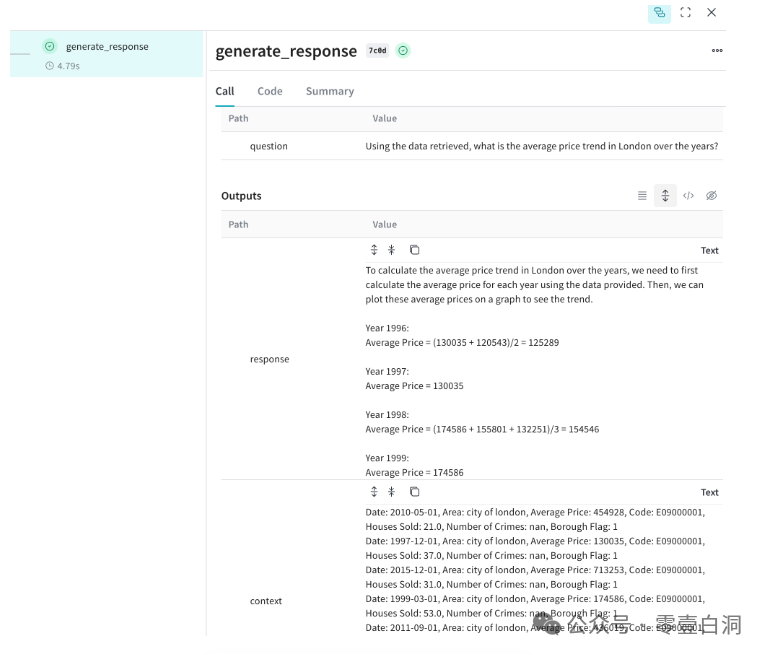Switch Outputs to list view icon
This screenshot has height=655, width=766.
[642, 196]
